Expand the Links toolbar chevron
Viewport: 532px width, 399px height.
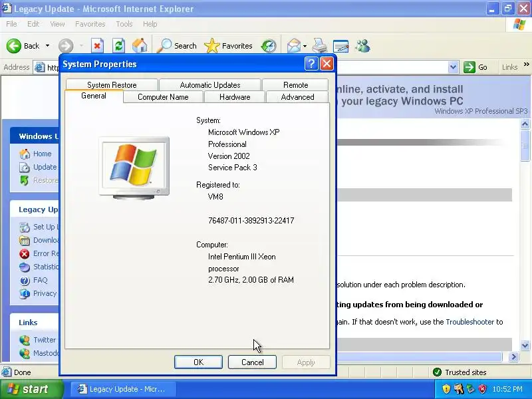(x=526, y=64)
